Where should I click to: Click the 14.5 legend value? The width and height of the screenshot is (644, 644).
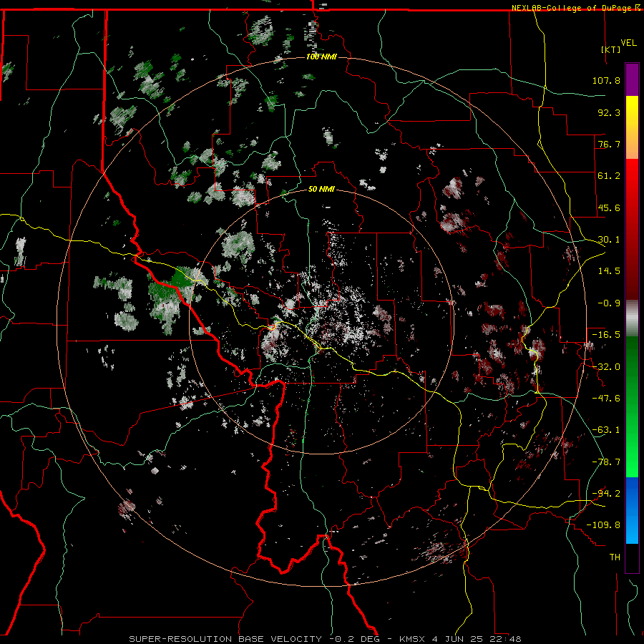[609, 271]
